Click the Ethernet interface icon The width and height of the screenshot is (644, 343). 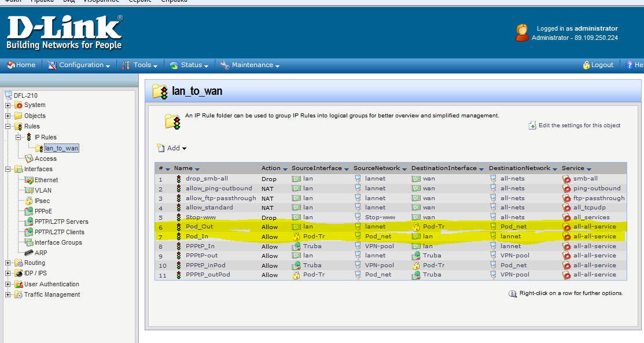coord(29,180)
